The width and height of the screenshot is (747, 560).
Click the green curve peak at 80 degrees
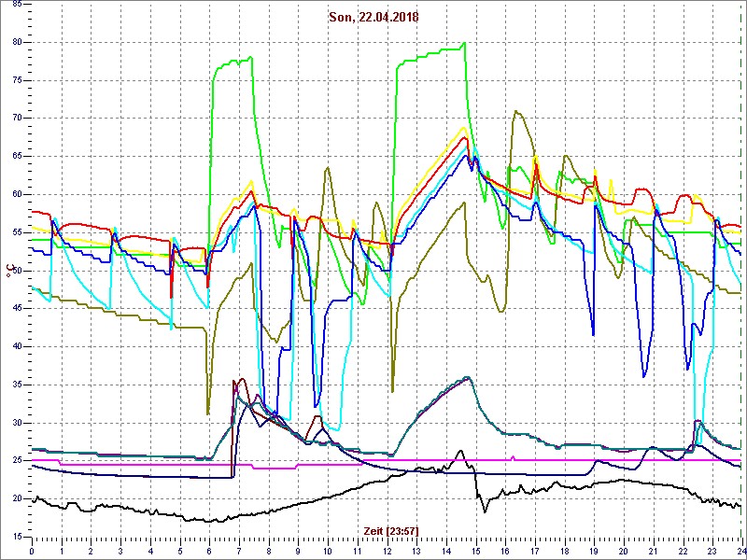(464, 43)
